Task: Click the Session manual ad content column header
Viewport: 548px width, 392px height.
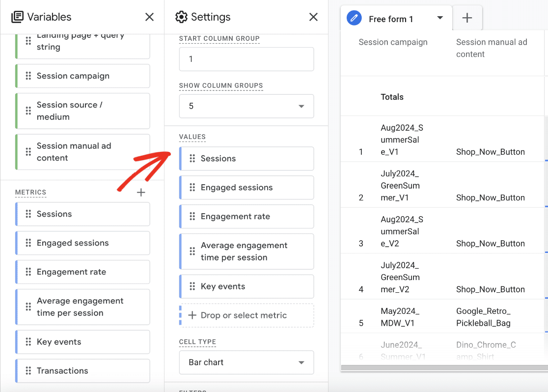Action: [492, 48]
